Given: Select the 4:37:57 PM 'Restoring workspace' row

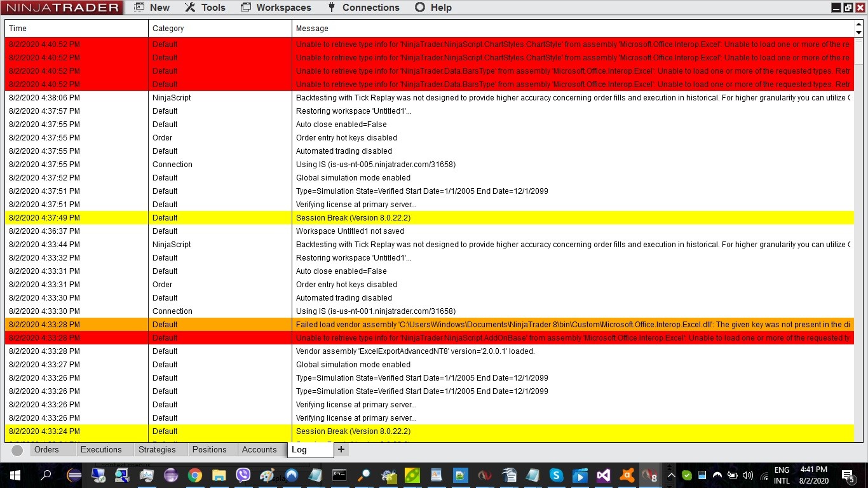Looking at the screenshot, I should pyautogui.click(x=430, y=111).
